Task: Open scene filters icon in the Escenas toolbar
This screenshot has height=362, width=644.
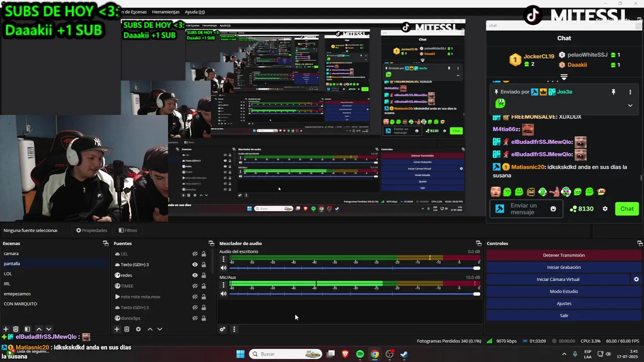Action: [x=27, y=329]
